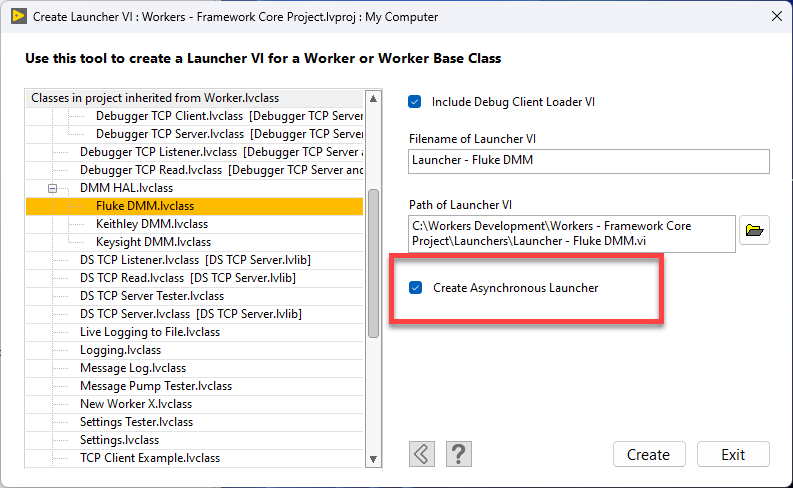Pick Message Pump Tester.lvclass from the list
This screenshot has width=793, height=488.
156,386
